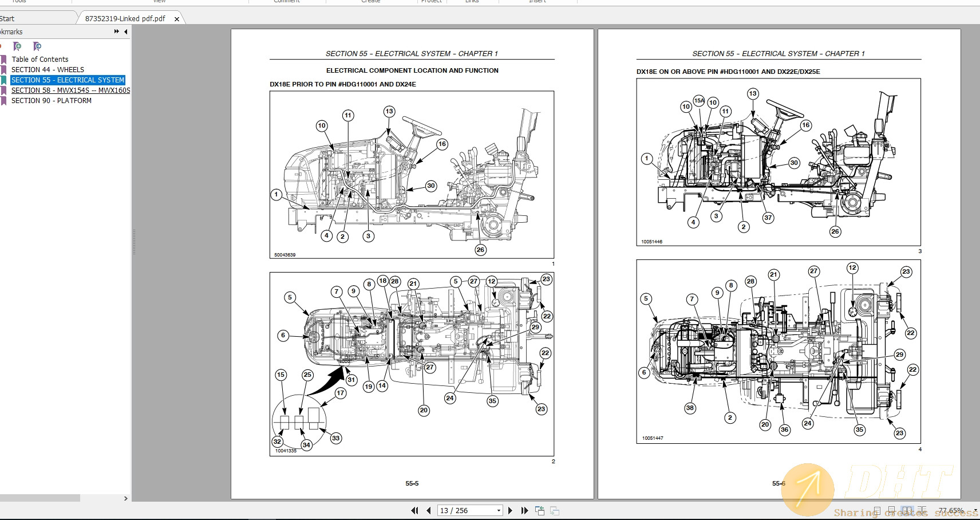Viewport: 980px width, 520px height.
Task: Open the new bookmark icon in Bookmarks panel
Action: click(x=17, y=46)
